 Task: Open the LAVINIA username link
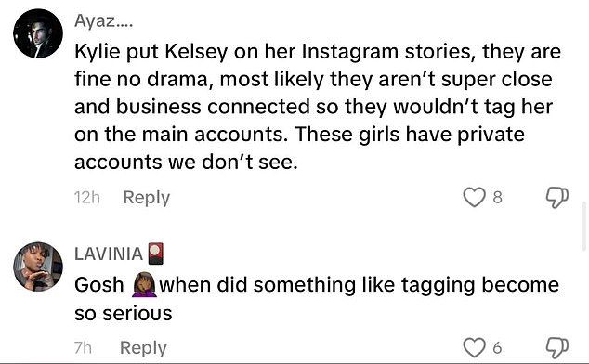click(109, 253)
